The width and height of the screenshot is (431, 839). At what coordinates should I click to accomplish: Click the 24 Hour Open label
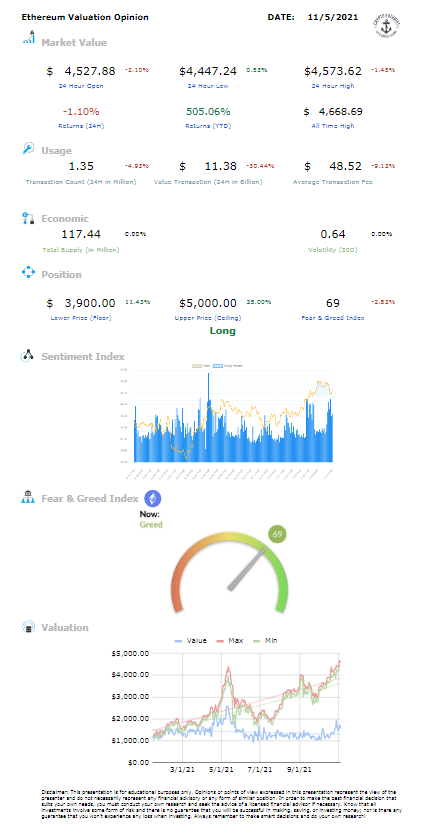point(81,86)
